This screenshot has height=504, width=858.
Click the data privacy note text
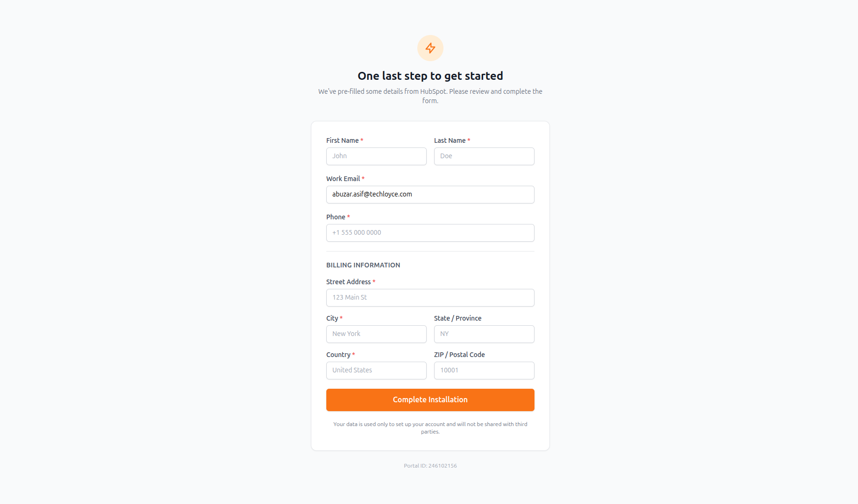pyautogui.click(x=430, y=428)
